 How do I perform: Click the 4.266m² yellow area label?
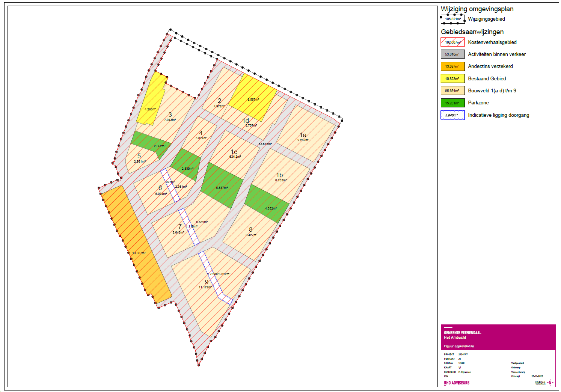(150, 109)
